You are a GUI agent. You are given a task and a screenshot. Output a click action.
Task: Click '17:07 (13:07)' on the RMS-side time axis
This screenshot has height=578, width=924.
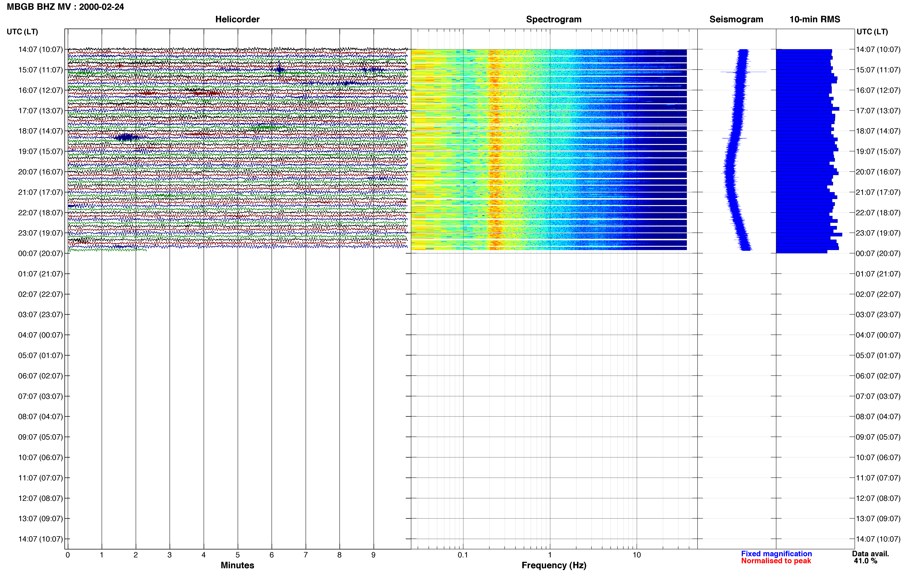pyautogui.click(x=878, y=111)
